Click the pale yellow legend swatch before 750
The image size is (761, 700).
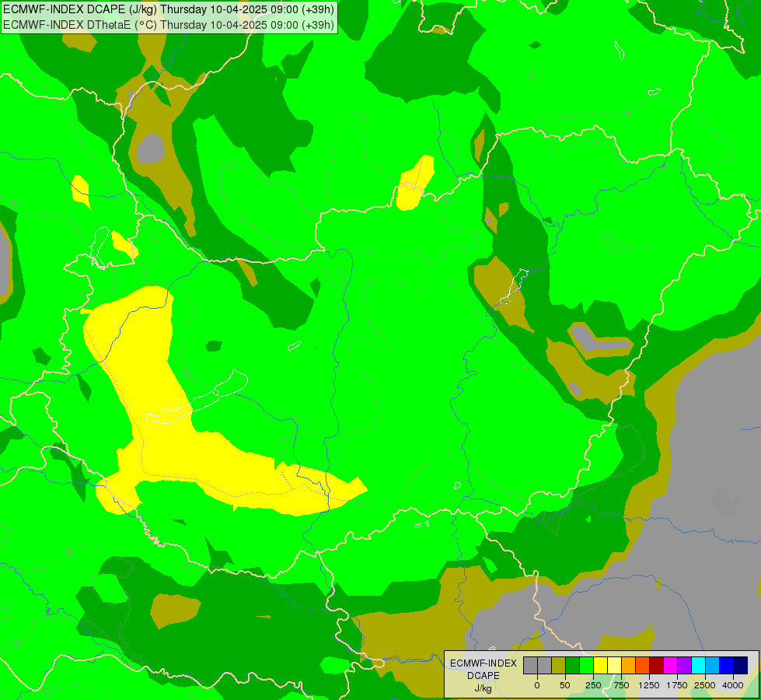coord(614,665)
